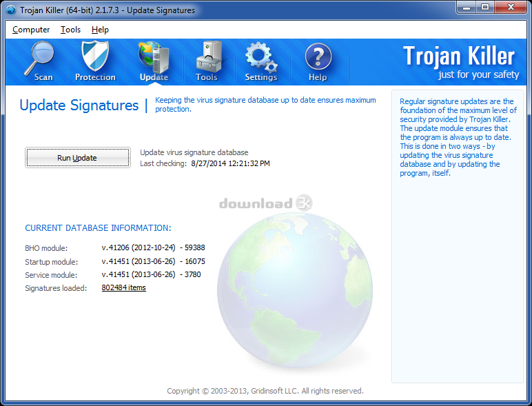Click the 'Keeping the virus signature database' description
The image size is (532, 406).
265,105
